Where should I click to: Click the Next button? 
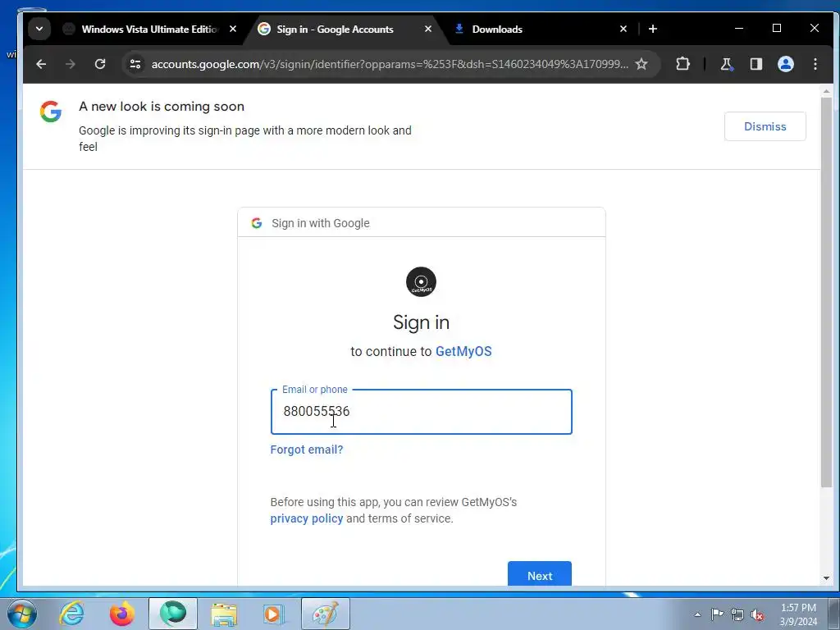click(540, 575)
